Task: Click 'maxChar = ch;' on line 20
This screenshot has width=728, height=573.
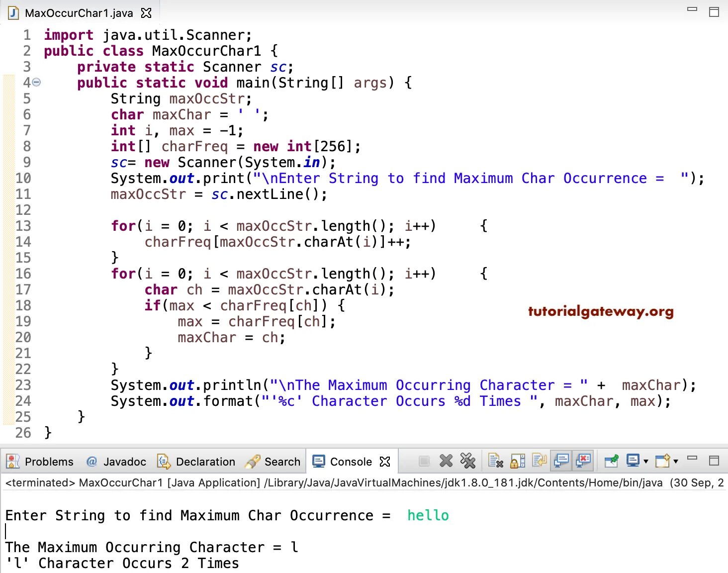Action: pos(231,337)
